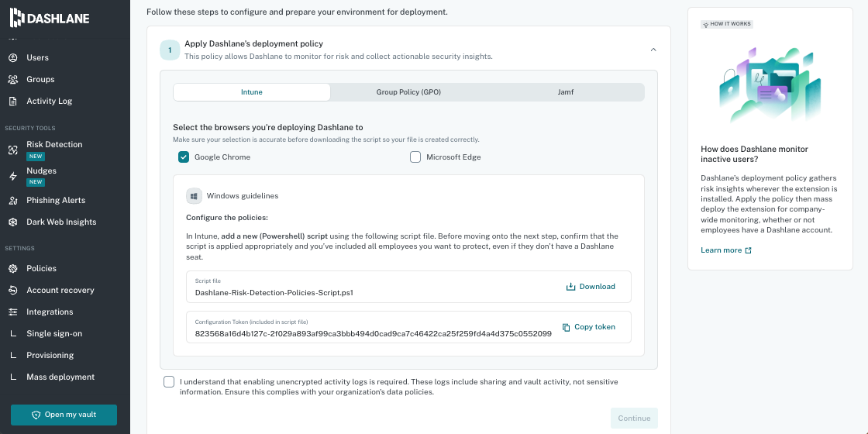Viewport: 868px width, 434px height.
Task: Click the Risk Detection scan icon
Action: click(12, 150)
